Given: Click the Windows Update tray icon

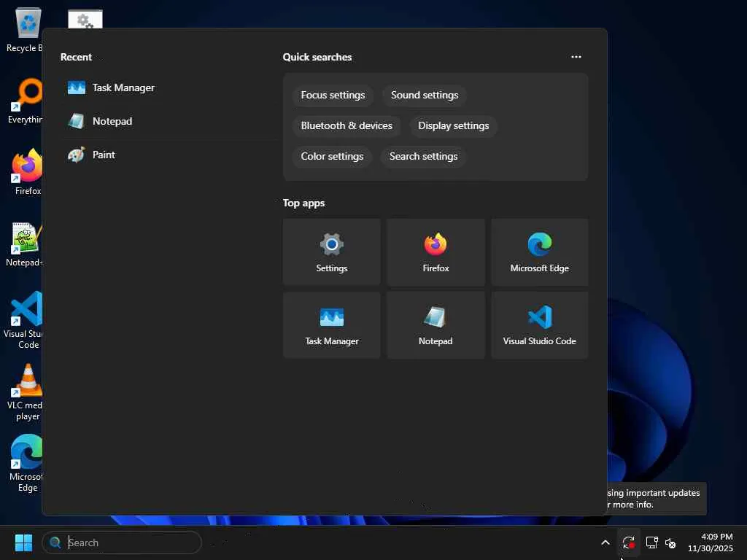Looking at the screenshot, I should tap(628, 542).
